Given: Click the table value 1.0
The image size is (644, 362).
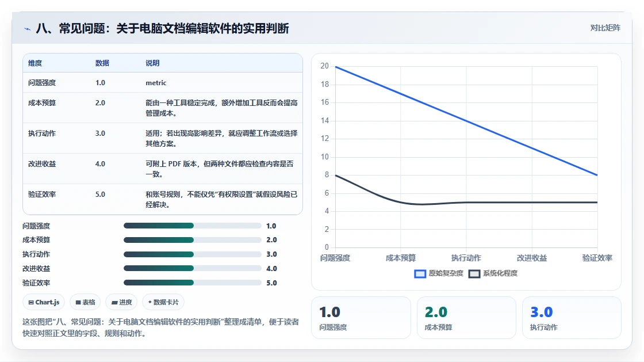Looking at the screenshot, I should [x=100, y=83].
